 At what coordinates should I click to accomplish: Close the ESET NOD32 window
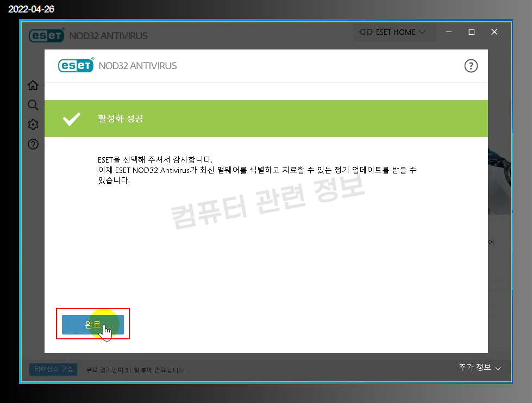click(495, 32)
